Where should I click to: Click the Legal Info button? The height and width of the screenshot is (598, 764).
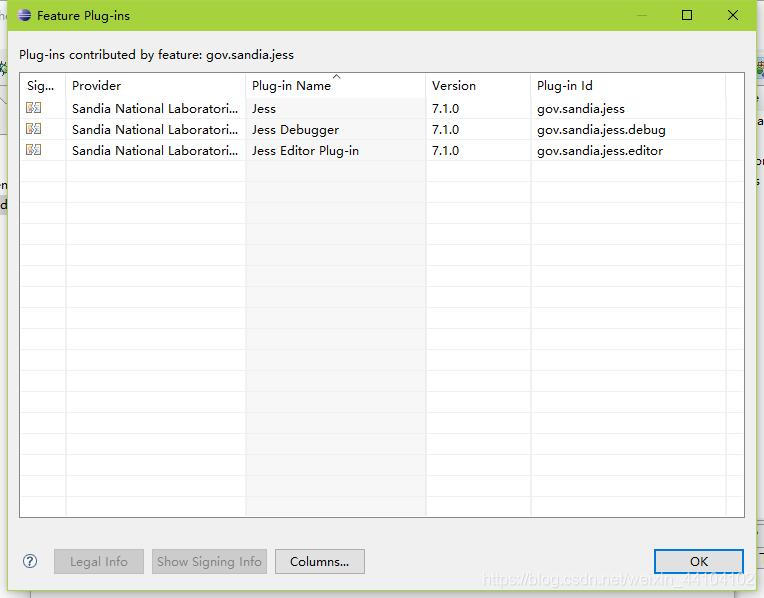pyautogui.click(x=99, y=561)
